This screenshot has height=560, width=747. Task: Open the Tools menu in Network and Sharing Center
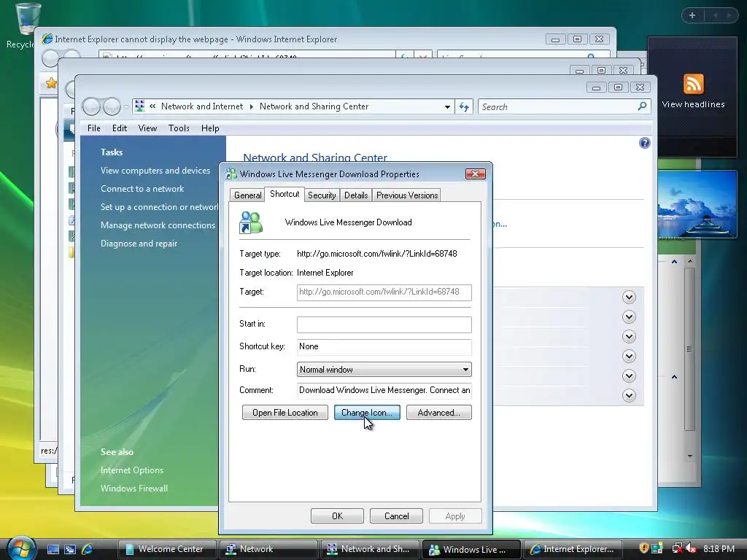coord(179,128)
